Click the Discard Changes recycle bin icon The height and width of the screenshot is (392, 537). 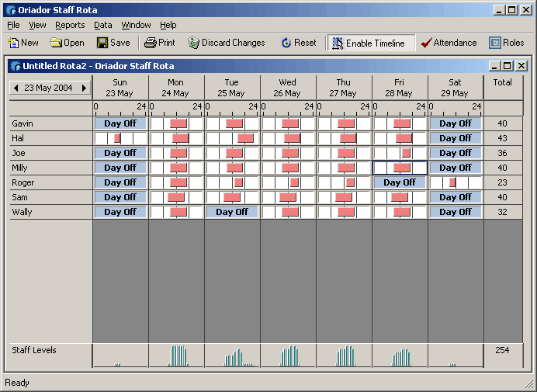click(x=193, y=43)
